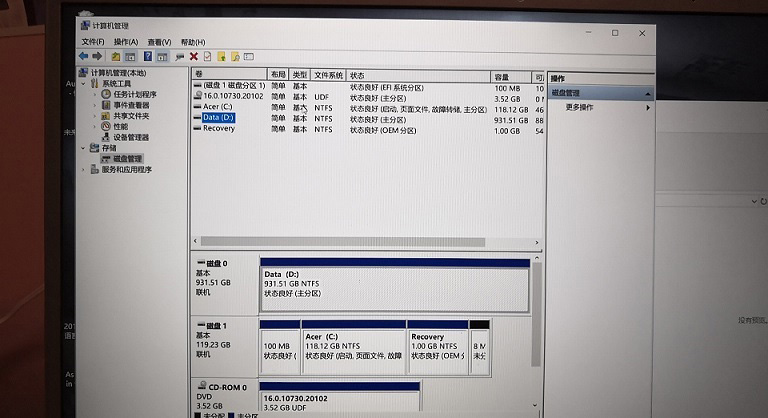Click the Back arrow toolbar icon
768x418 pixels.
pyautogui.click(x=84, y=56)
